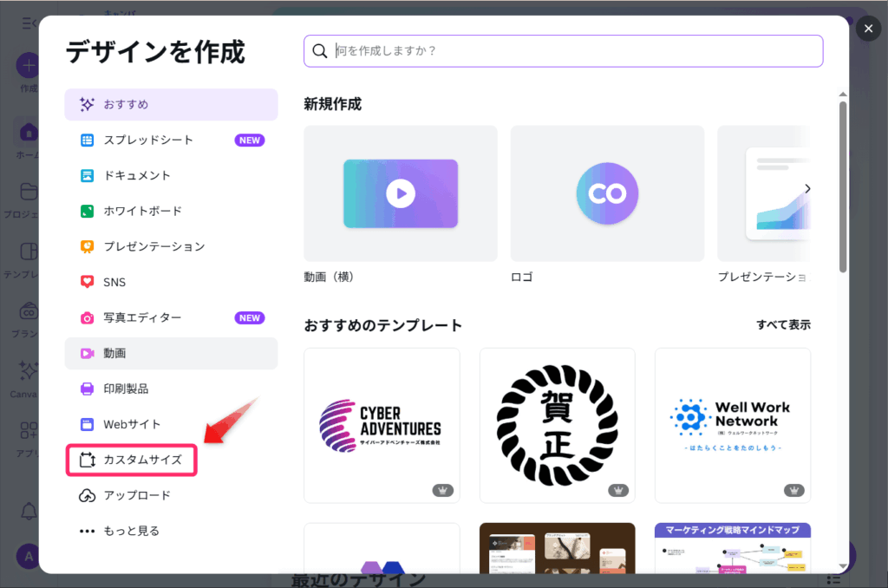888x588 pixels.
Task: Open ドキュメント category
Action: point(171,175)
